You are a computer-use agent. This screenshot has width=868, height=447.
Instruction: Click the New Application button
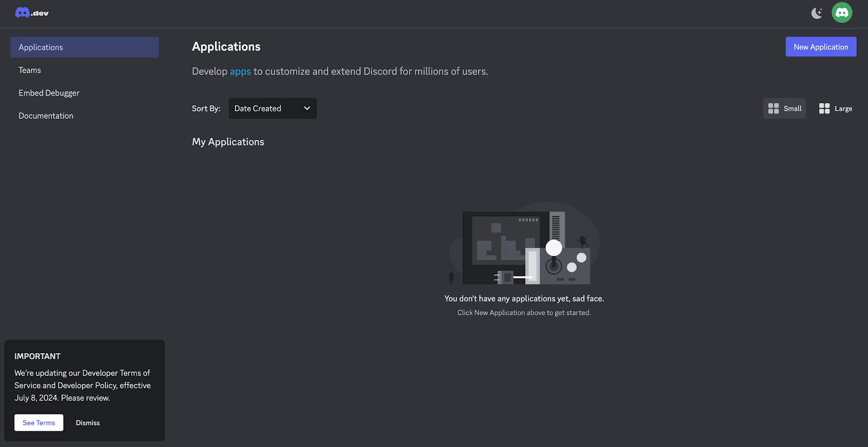pyautogui.click(x=821, y=47)
